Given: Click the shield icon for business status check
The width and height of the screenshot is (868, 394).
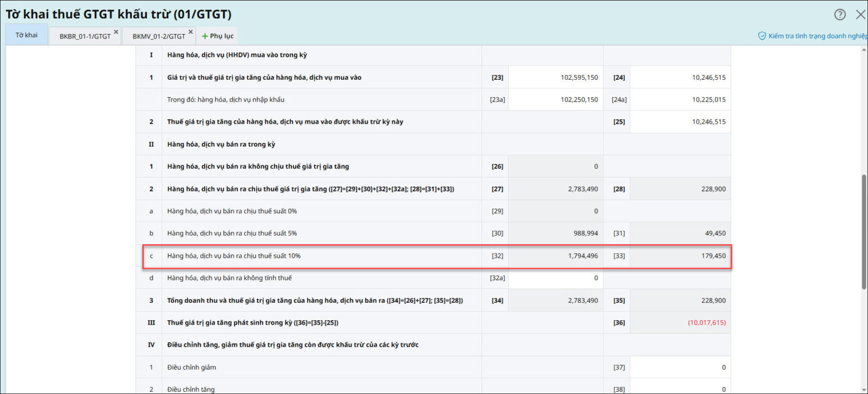Looking at the screenshot, I should pos(762,36).
